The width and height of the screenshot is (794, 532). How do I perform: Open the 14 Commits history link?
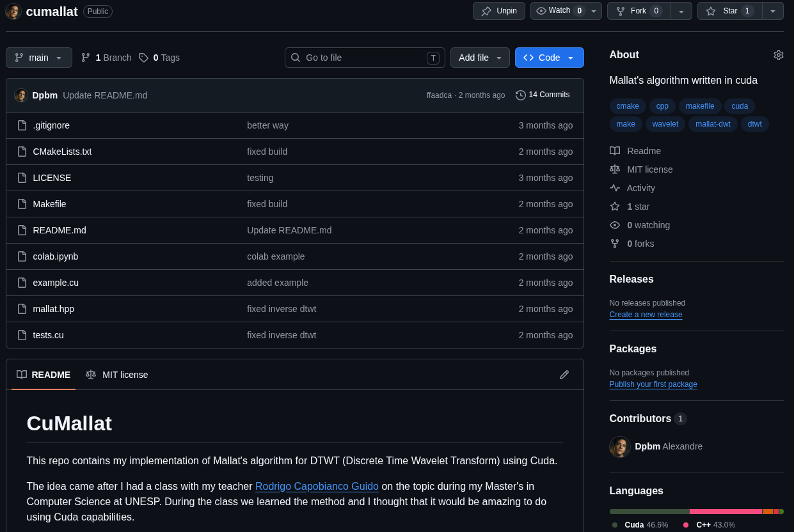[543, 95]
